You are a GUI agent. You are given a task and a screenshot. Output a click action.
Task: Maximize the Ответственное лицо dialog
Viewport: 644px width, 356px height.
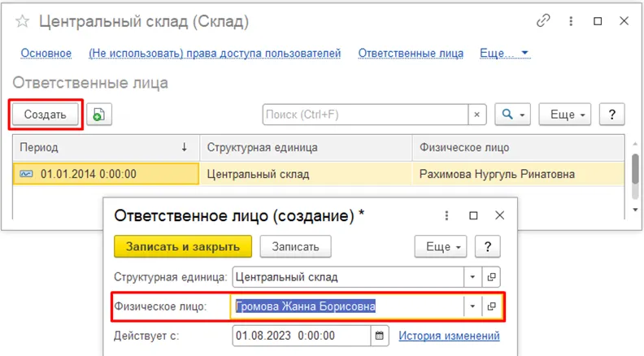[473, 215]
